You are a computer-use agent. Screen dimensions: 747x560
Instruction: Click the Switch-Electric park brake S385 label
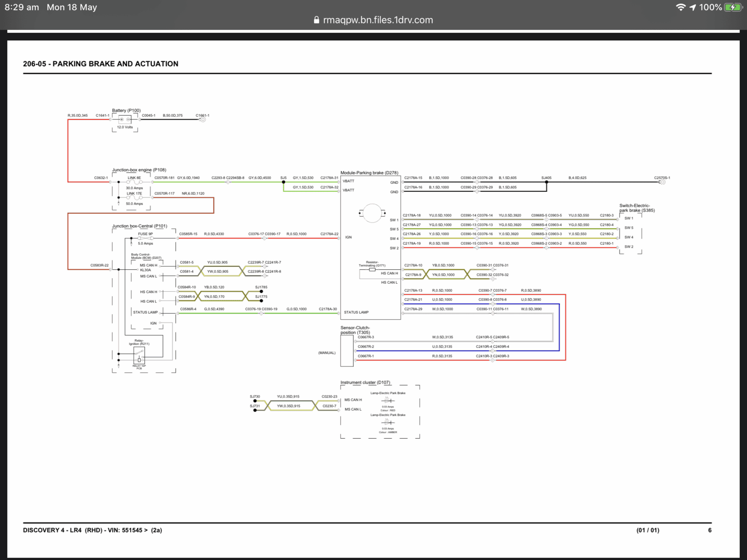pos(637,208)
